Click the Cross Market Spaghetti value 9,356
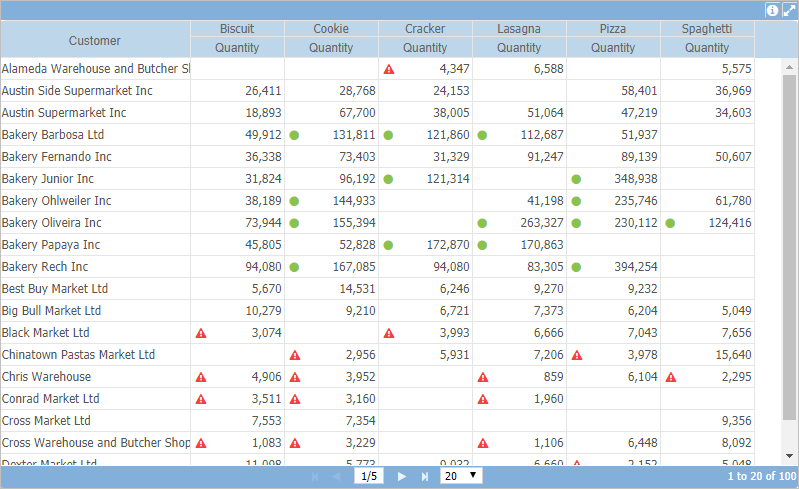Screen dimensions: 799x489 click(736, 420)
